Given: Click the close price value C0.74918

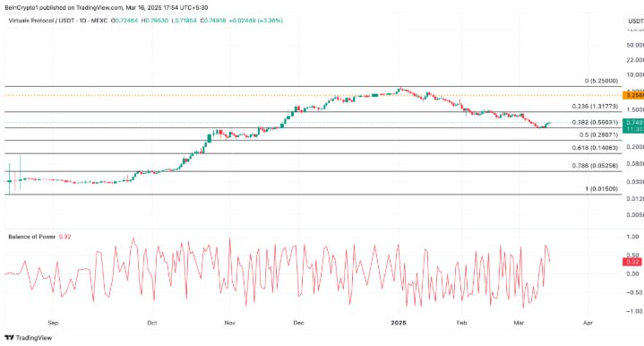Looking at the screenshot, I should point(213,21).
